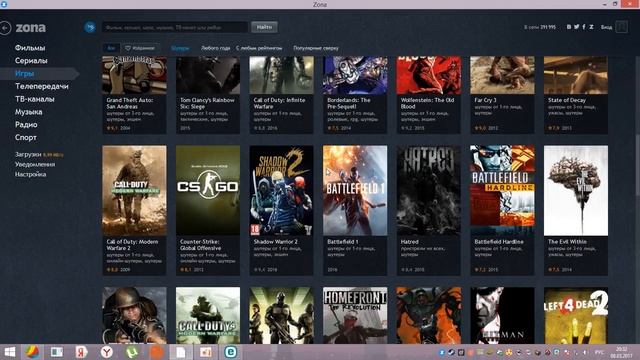Open the Фильмы section
This screenshot has height=360, width=640.
point(30,48)
